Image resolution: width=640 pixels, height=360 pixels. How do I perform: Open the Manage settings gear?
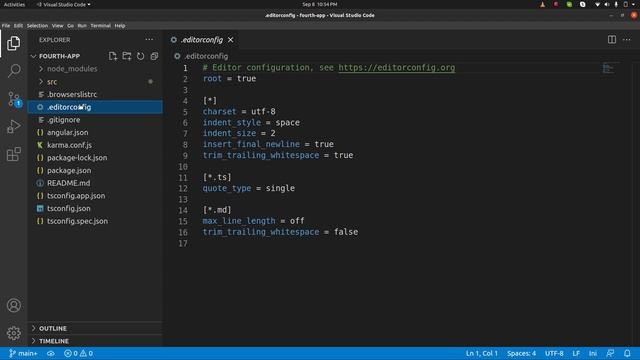[x=13, y=333]
